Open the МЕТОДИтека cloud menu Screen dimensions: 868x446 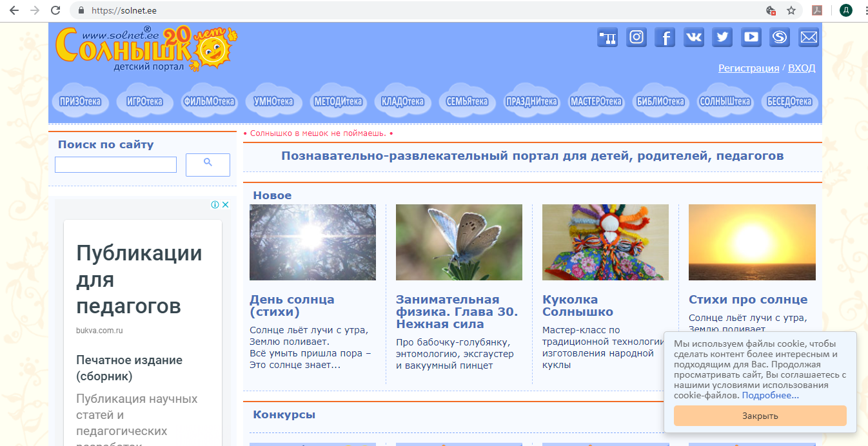point(338,101)
